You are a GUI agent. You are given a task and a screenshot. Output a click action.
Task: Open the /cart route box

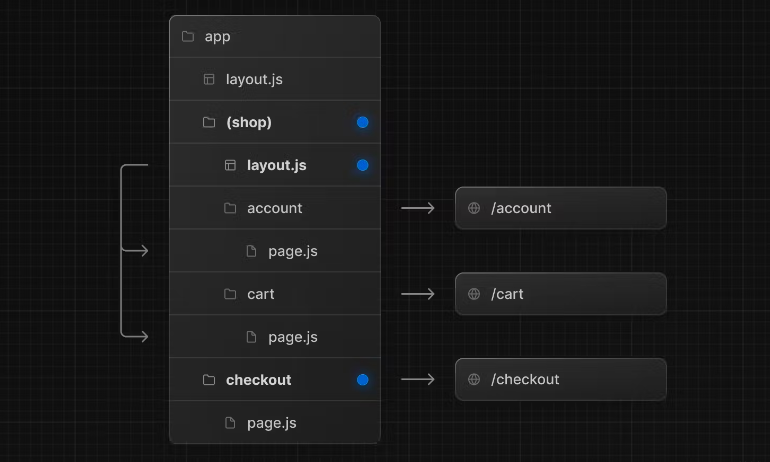[x=560, y=294]
